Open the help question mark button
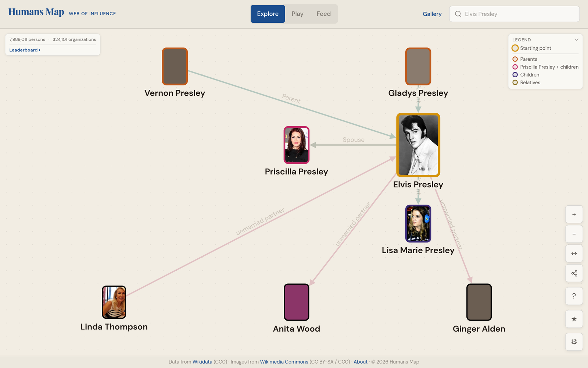Image resolution: width=588 pixels, height=368 pixels. [574, 296]
